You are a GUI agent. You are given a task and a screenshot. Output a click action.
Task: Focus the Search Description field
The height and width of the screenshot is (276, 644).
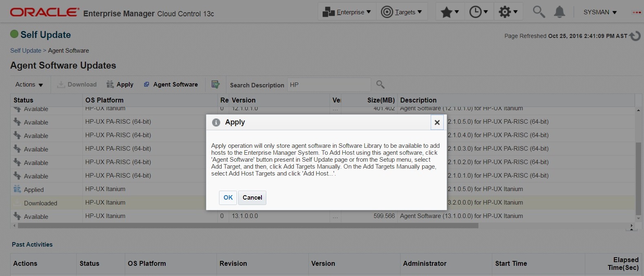329,85
